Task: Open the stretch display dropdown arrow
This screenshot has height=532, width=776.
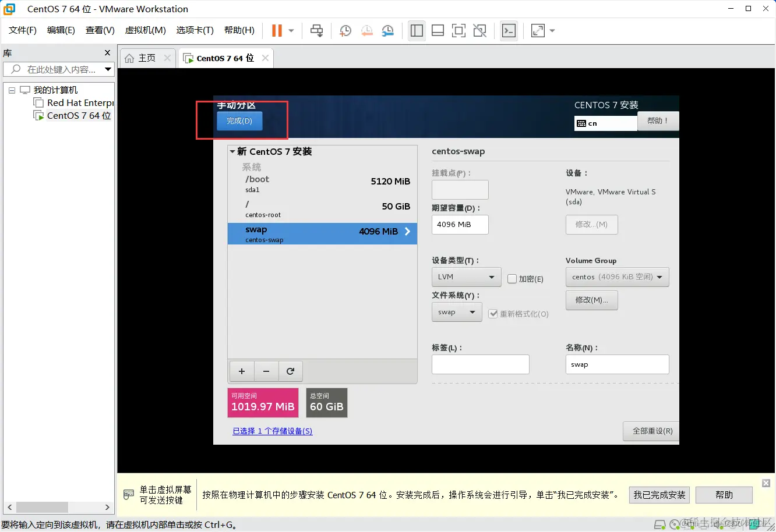Action: (552, 30)
